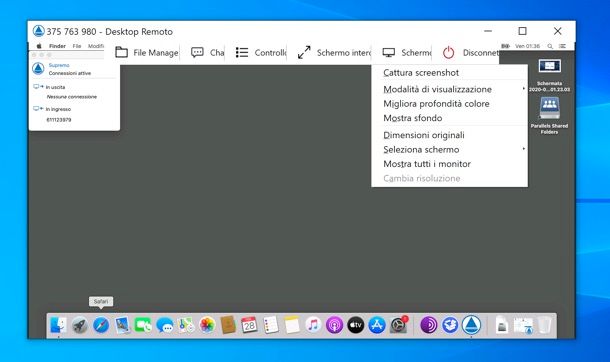Click the red Disconnetti power icon
This screenshot has height=362, width=610.
(449, 52)
